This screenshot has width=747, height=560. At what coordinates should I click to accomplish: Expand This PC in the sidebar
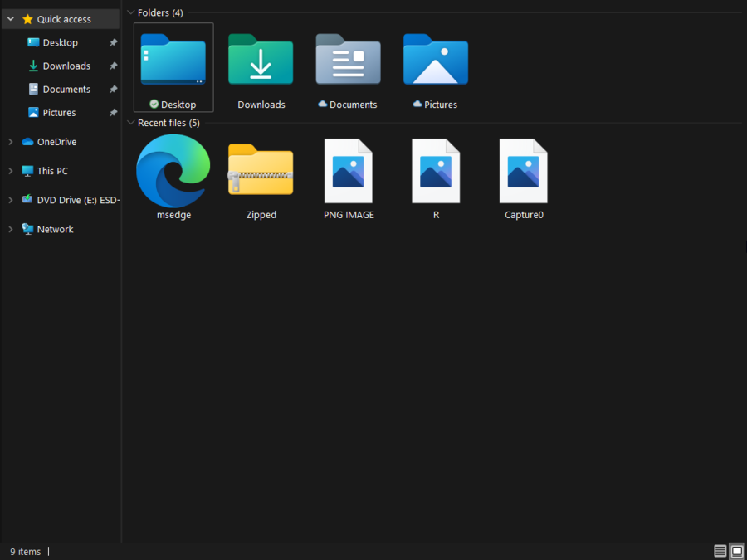coord(10,170)
